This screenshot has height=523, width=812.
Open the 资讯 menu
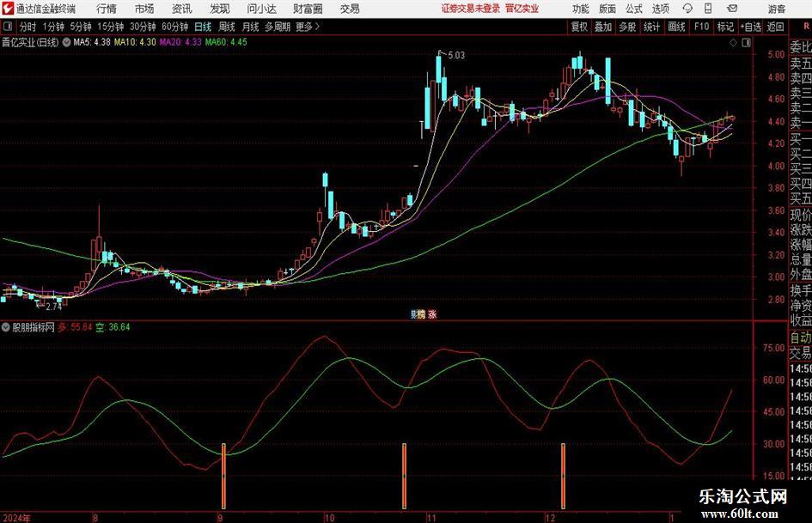click(x=182, y=9)
